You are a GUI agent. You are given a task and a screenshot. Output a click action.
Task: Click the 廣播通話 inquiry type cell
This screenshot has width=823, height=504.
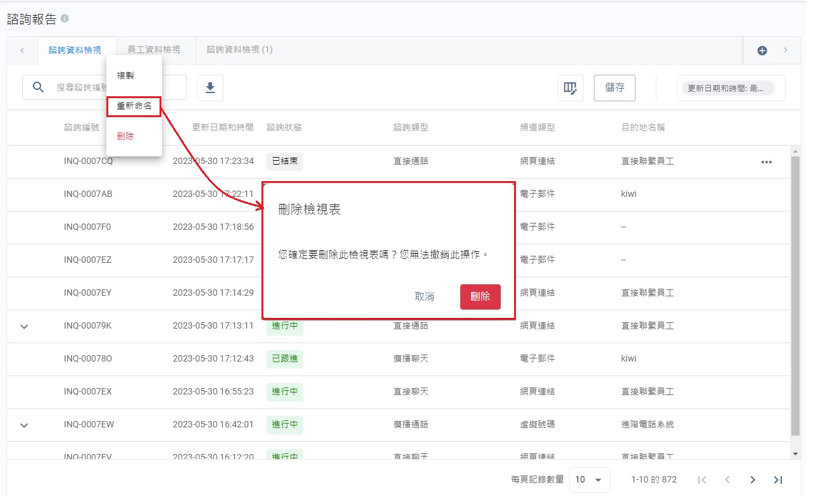click(411, 424)
